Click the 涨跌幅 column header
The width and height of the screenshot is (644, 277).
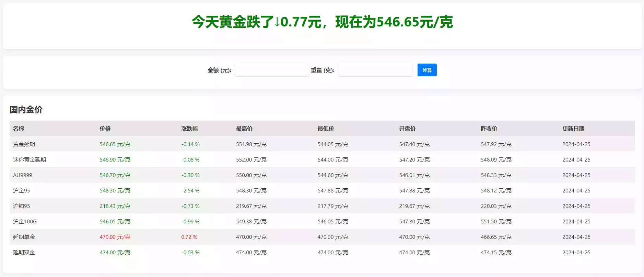point(189,129)
